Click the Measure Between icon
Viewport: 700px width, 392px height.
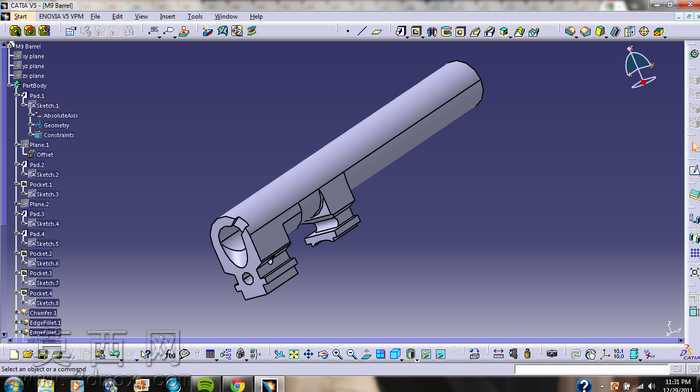click(x=498, y=354)
